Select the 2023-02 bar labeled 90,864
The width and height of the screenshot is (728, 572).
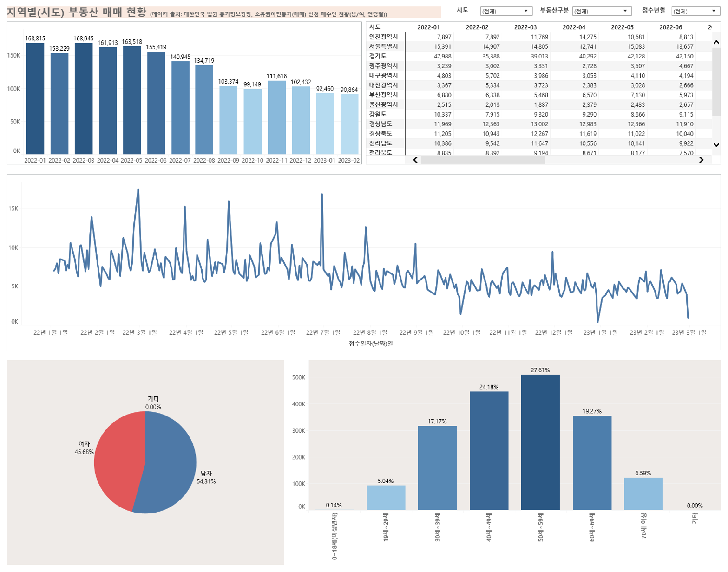tap(349, 124)
